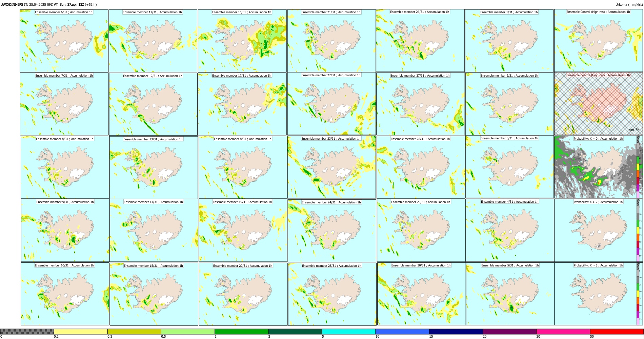Image resolution: width=644 pixels, height=339 pixels.
Task: View the Ensemble member 23/31 map
Action: (x=331, y=167)
